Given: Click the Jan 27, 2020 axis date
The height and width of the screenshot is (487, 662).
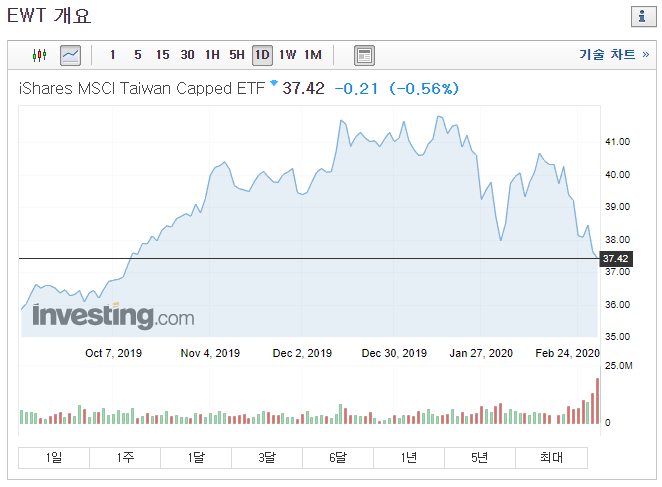Looking at the screenshot, I should (x=481, y=353).
